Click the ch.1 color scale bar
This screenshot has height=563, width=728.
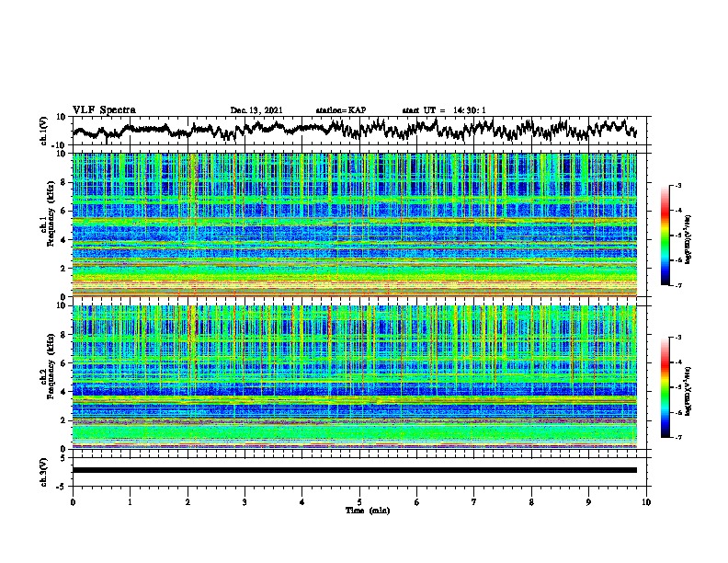(x=665, y=236)
